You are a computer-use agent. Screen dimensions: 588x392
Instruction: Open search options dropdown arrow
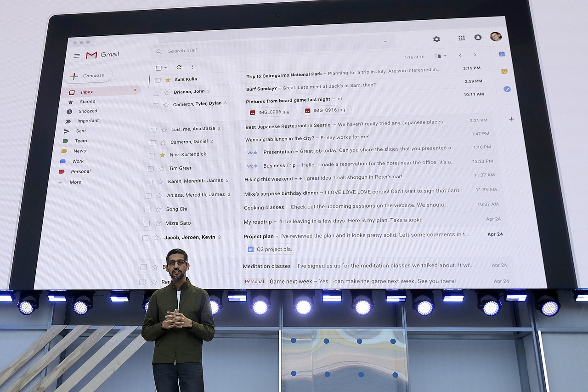click(x=385, y=41)
